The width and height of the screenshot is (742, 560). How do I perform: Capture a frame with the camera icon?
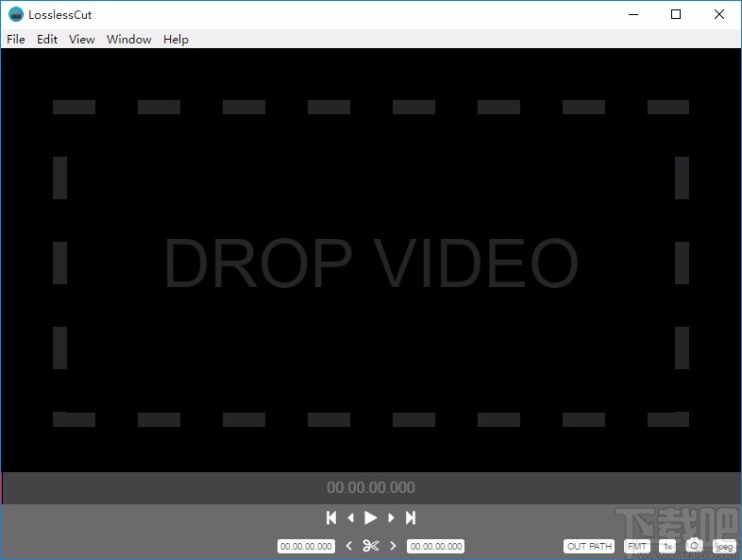(x=694, y=545)
